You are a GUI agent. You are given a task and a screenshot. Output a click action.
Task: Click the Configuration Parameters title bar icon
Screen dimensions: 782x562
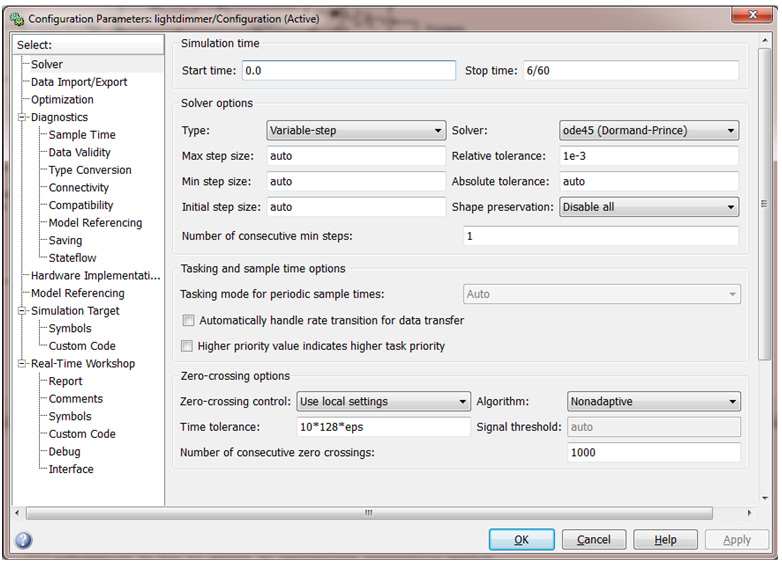click(x=16, y=19)
